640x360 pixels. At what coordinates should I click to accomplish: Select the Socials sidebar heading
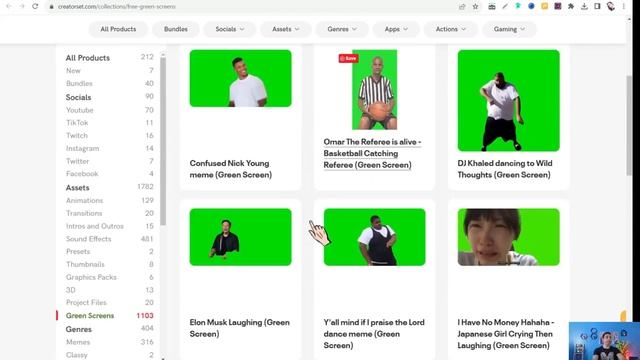[x=78, y=97]
